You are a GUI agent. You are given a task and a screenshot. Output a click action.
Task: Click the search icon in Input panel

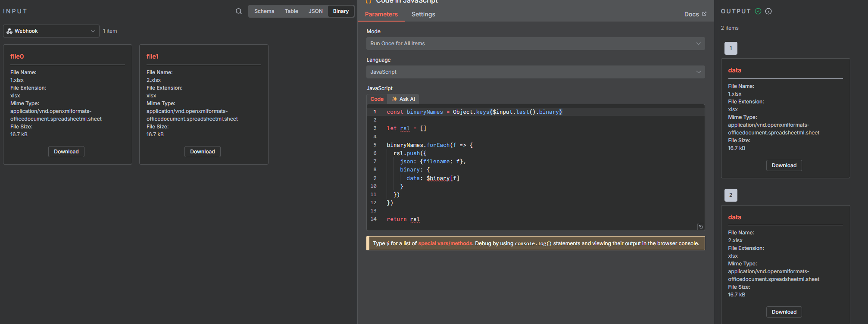[x=239, y=11]
